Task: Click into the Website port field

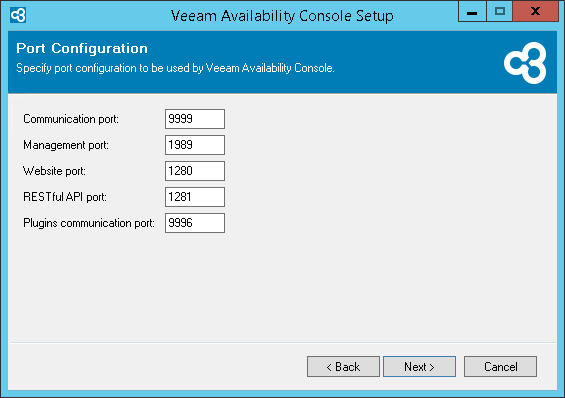Action: [x=195, y=171]
